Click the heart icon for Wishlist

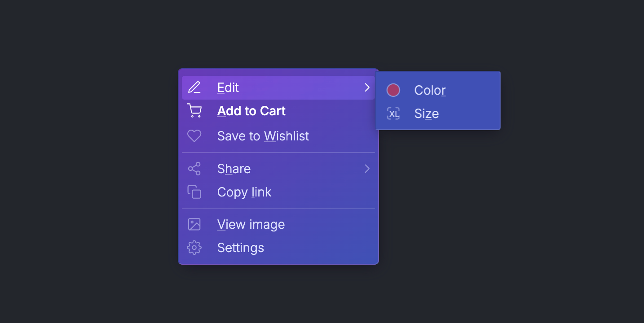194,136
